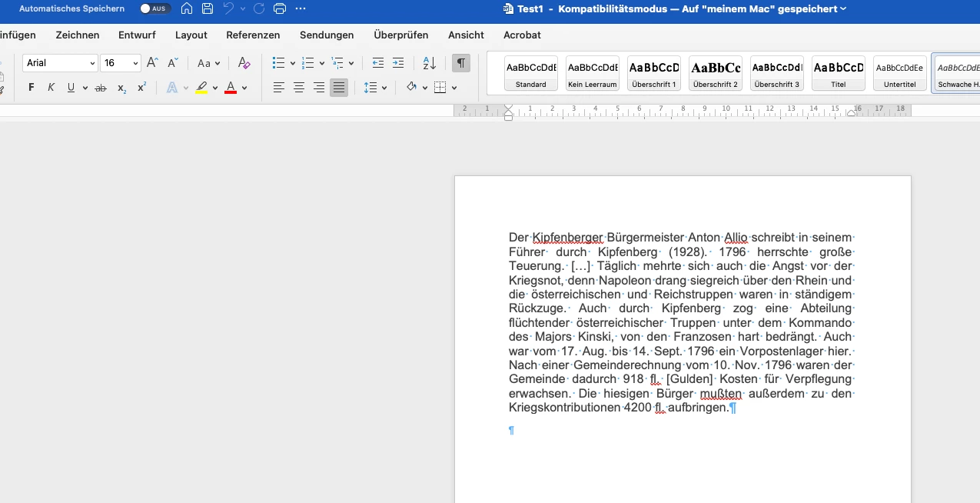The image size is (980, 503).
Task: Click the Print icon
Action: (280, 8)
